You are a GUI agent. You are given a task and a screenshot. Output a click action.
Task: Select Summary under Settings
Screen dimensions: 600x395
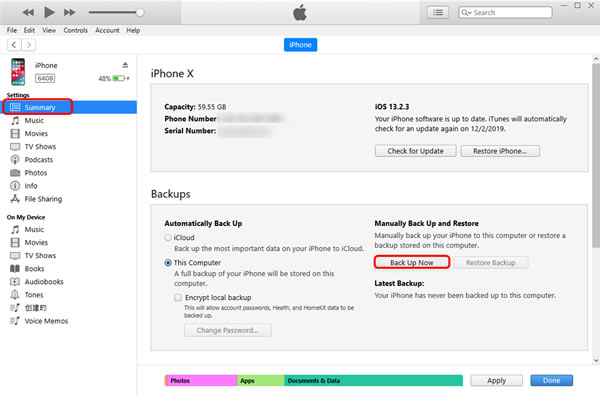[69, 107]
